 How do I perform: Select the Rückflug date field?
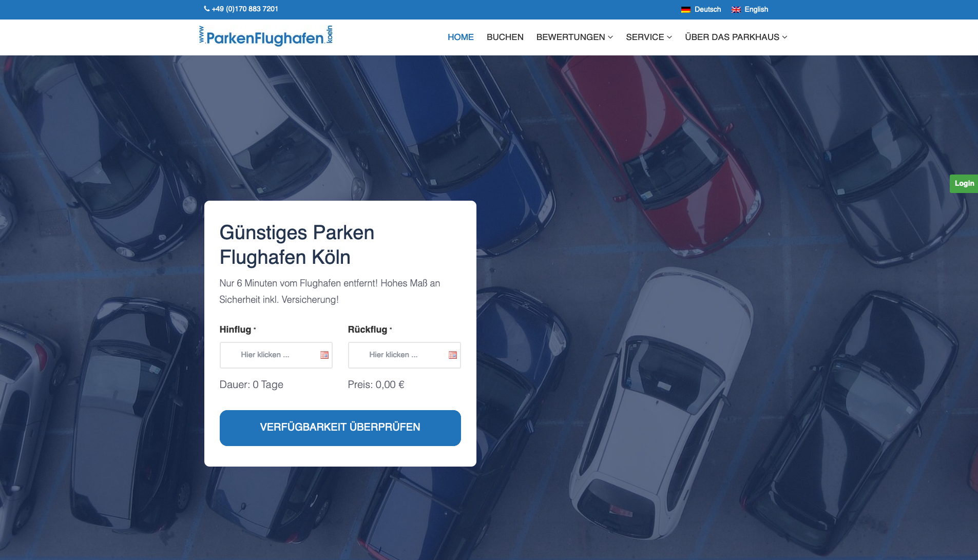(405, 355)
